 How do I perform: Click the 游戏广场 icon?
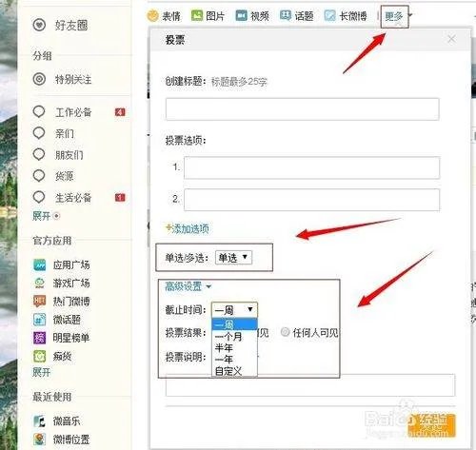tap(40, 283)
